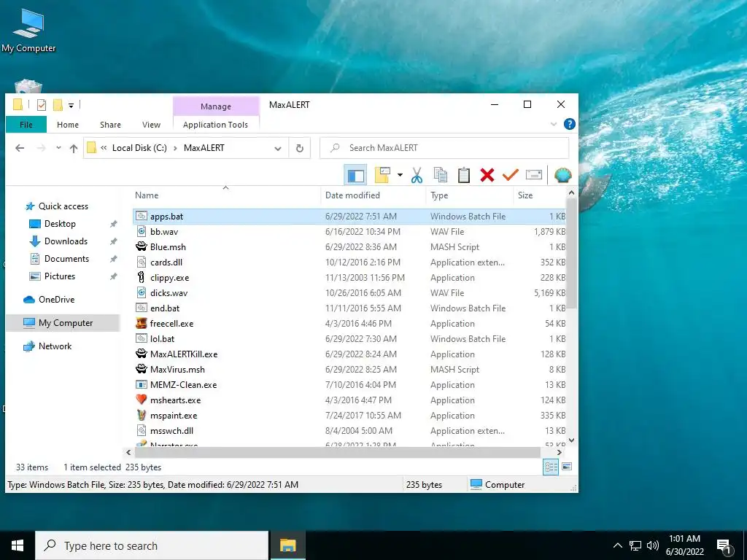747x560 pixels.
Task: Open Desktop in navigation pane
Action: click(x=60, y=224)
